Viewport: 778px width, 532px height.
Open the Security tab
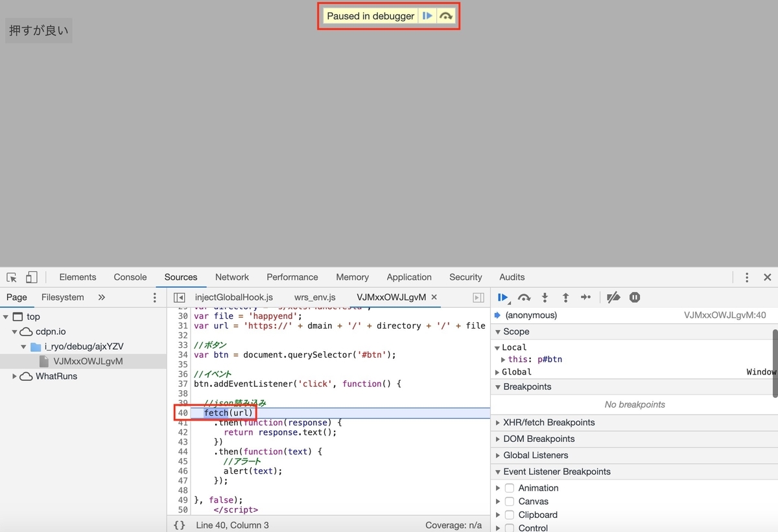point(466,277)
